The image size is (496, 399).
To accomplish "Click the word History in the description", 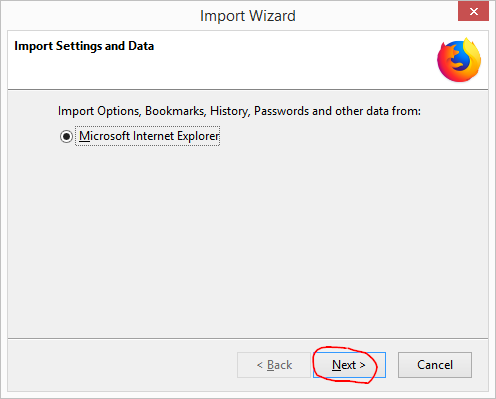I will pyautogui.click(x=230, y=111).
